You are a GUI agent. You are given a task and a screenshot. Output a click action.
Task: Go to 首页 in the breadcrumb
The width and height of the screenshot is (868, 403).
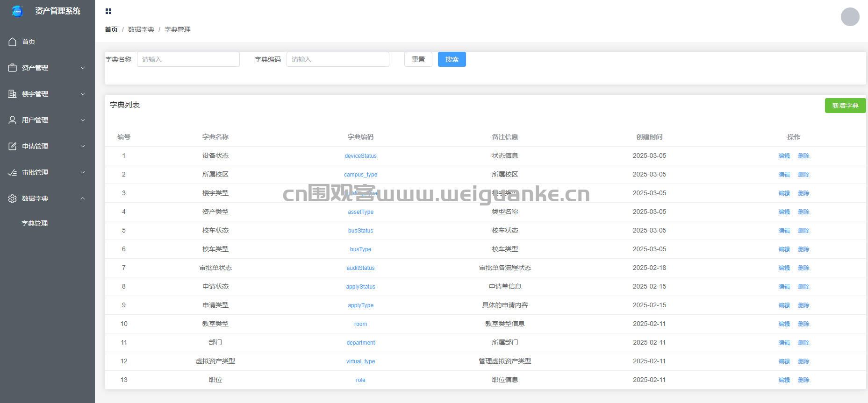(x=111, y=29)
